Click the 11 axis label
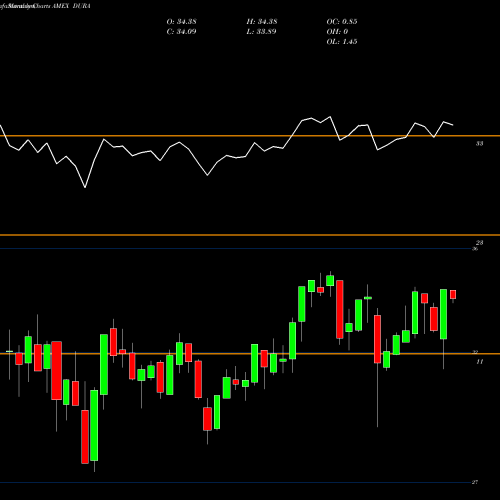The height and width of the screenshot is (500, 500). [479, 362]
